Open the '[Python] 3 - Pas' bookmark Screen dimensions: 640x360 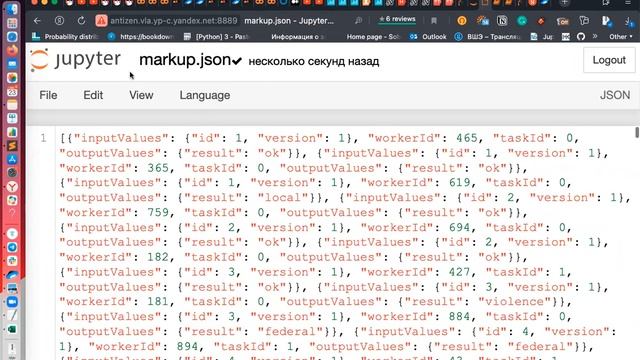tap(216, 37)
